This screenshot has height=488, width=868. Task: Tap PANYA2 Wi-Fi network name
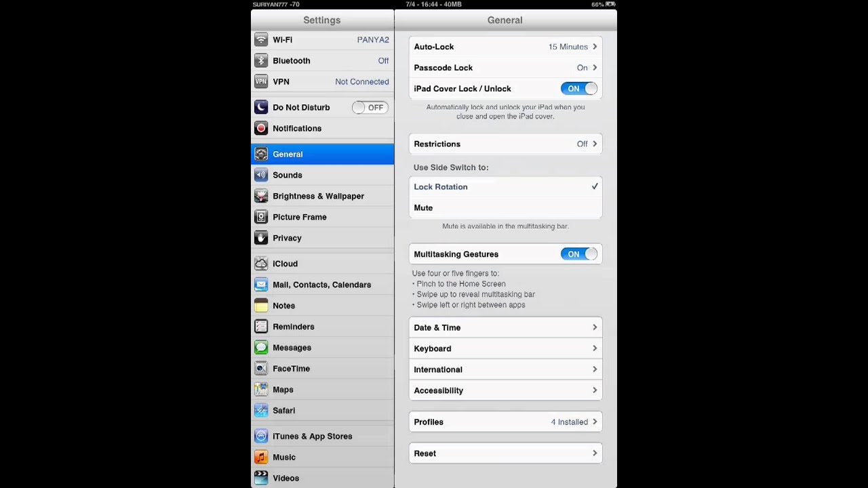pyautogui.click(x=373, y=40)
